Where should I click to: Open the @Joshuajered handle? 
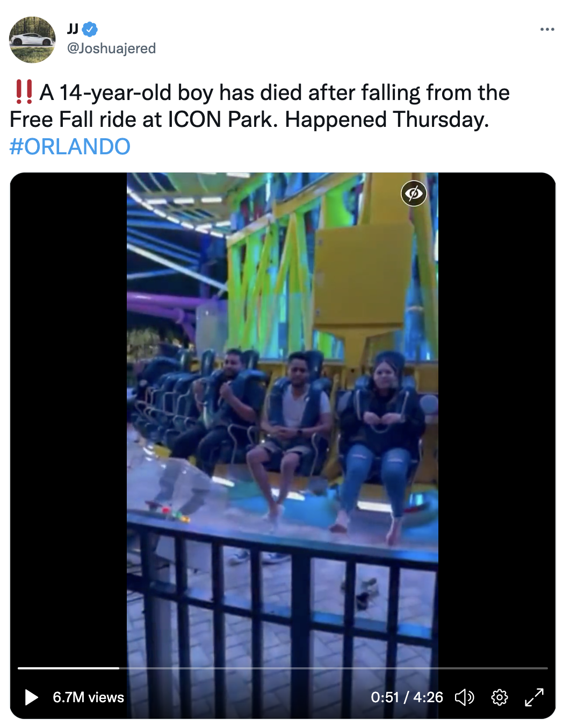point(111,48)
